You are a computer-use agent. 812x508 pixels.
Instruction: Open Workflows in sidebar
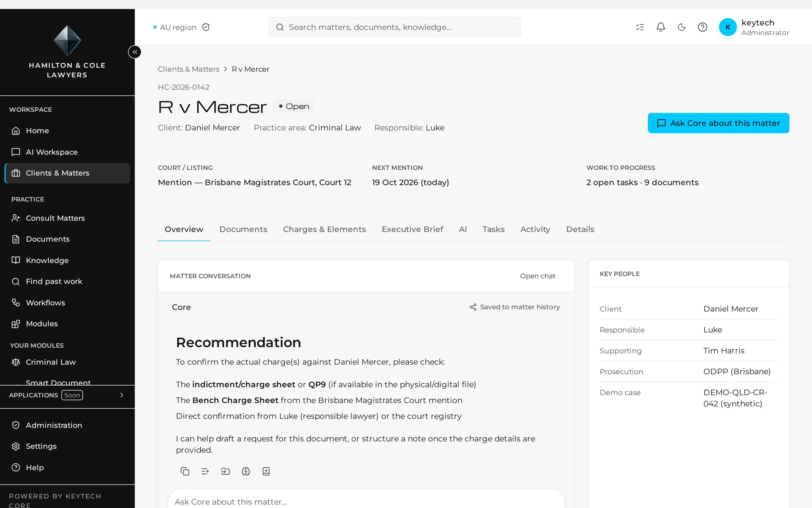tap(67, 303)
